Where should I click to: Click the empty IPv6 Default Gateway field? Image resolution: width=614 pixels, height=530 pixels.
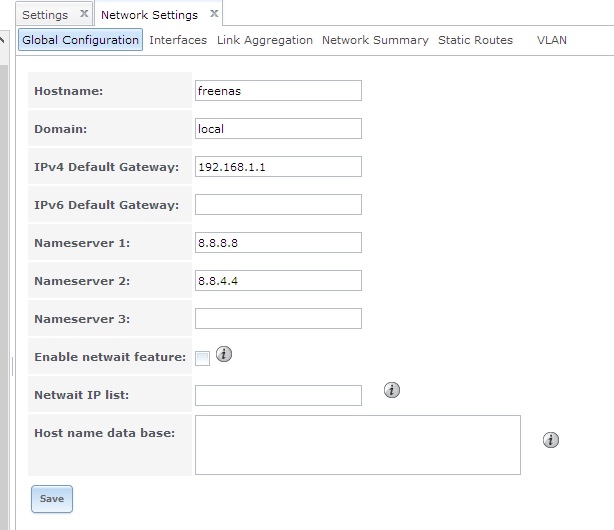(278, 205)
